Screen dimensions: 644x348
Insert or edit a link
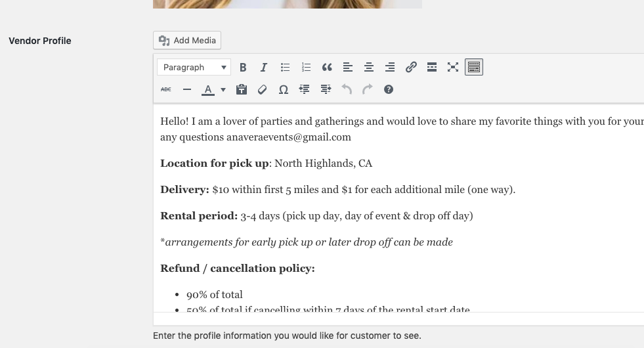click(x=411, y=67)
